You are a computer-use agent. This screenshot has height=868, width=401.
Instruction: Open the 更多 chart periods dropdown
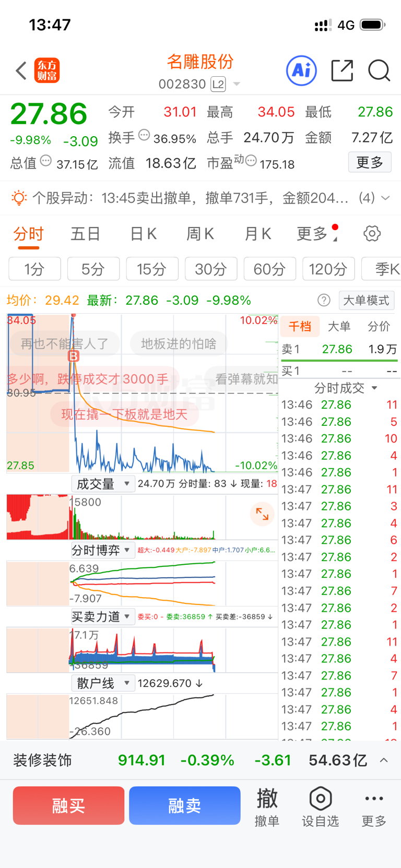316,234
